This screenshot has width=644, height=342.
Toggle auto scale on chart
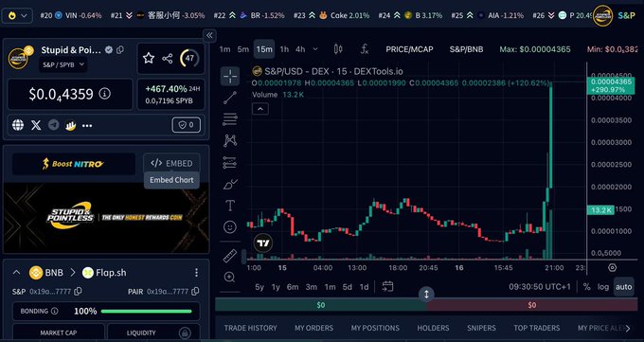click(623, 287)
